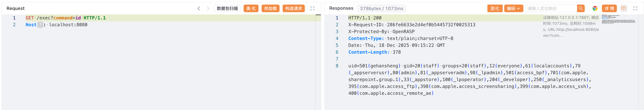Click the 热加载 hot reload button

pos(270,8)
